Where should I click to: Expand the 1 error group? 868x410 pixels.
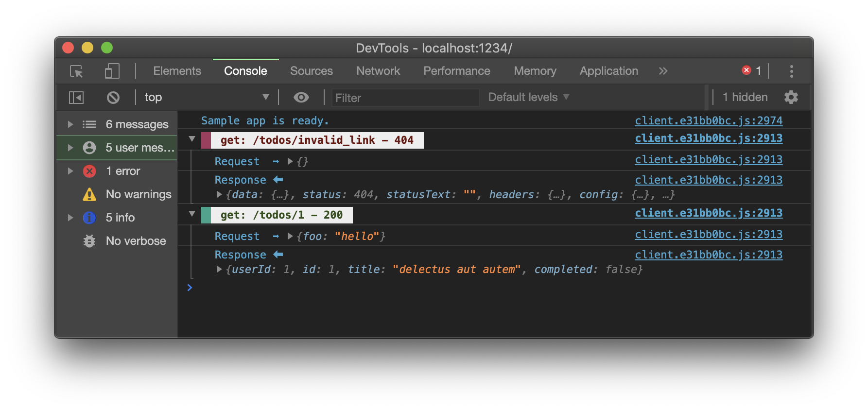coord(70,171)
